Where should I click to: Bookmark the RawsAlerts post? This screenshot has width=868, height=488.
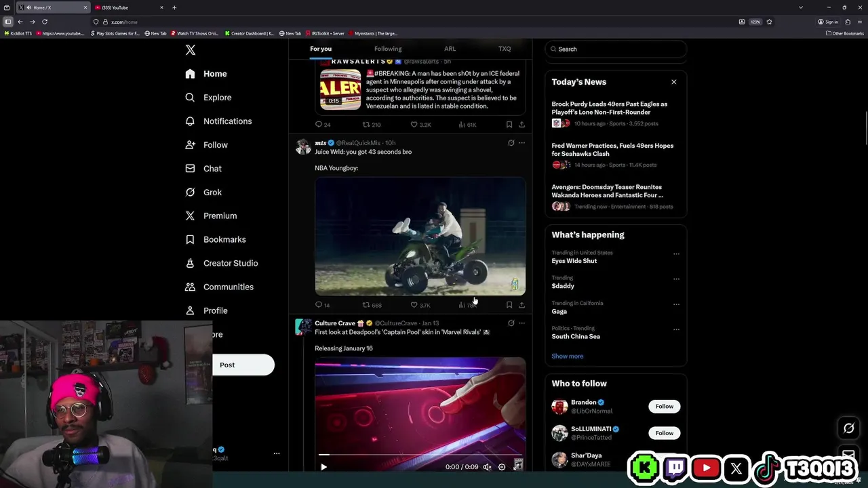pyautogui.click(x=509, y=125)
